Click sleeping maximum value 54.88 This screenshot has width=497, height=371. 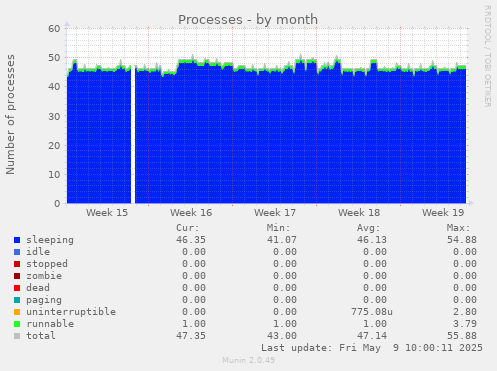click(462, 240)
